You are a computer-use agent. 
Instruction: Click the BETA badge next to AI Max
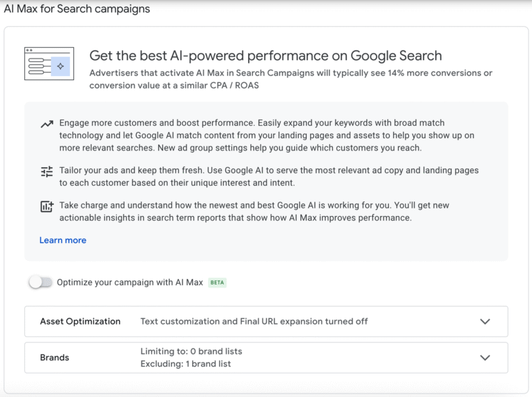(x=217, y=282)
